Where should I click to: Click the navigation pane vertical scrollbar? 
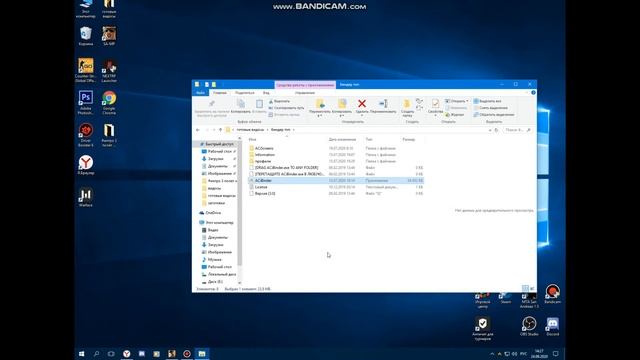click(x=240, y=204)
